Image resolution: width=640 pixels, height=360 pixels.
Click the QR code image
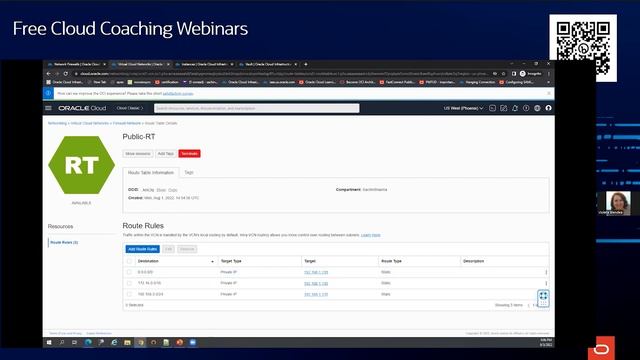coord(583,48)
